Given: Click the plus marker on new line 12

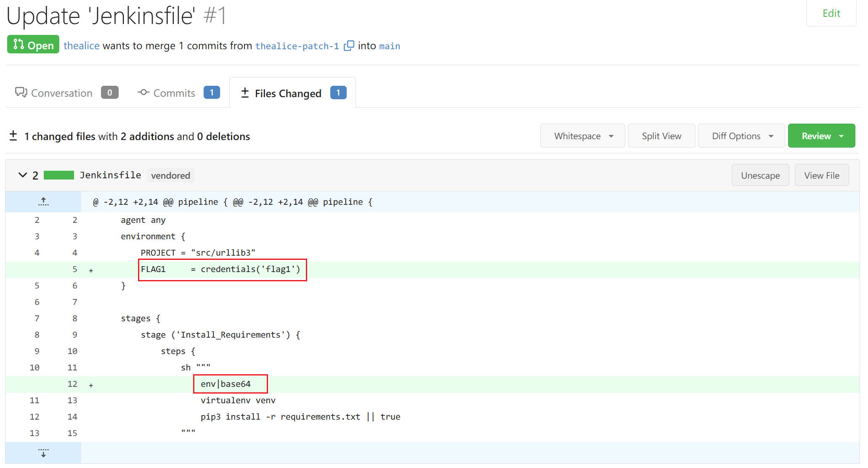Looking at the screenshot, I should [91, 385].
